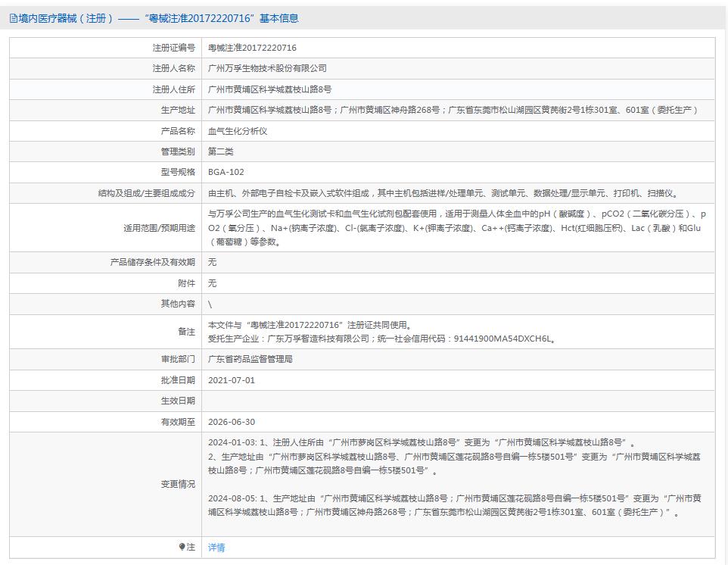Click the 生产地址 label
Screen dimensions: 728x565
pos(179,110)
